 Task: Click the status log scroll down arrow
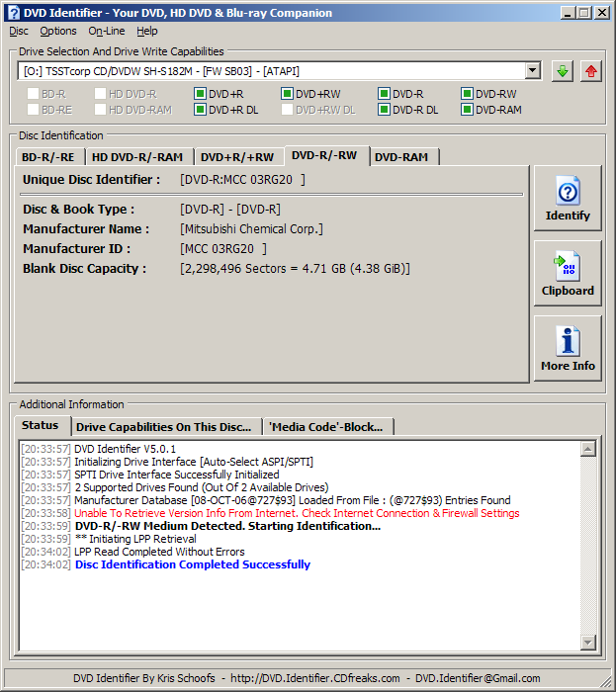(587, 643)
